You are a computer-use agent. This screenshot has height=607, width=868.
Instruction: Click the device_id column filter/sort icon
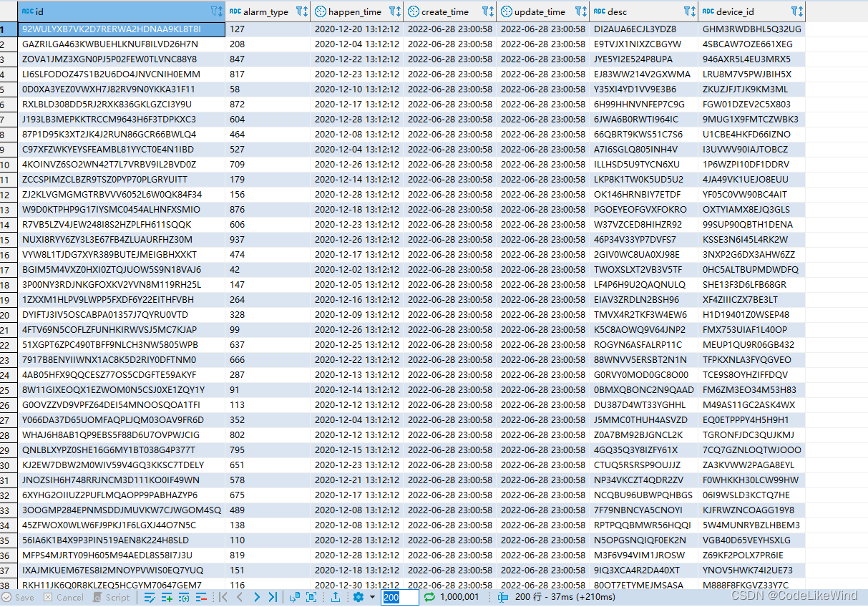797,11
